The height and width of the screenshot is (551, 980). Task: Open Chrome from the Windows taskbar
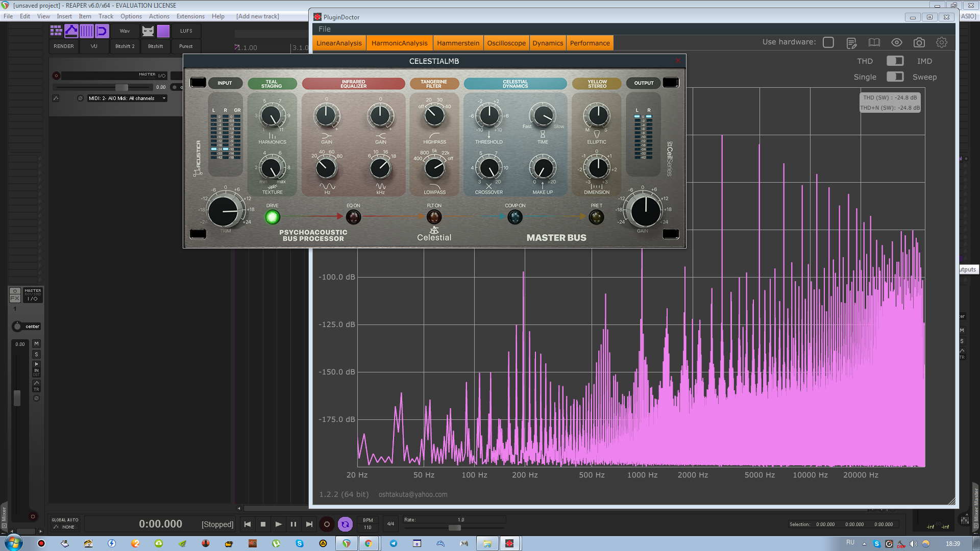click(x=368, y=543)
